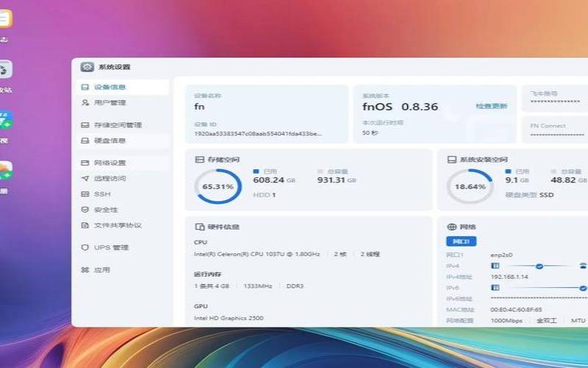Open 用户管理 in the sidebar
The width and height of the screenshot is (588, 368).
point(110,103)
